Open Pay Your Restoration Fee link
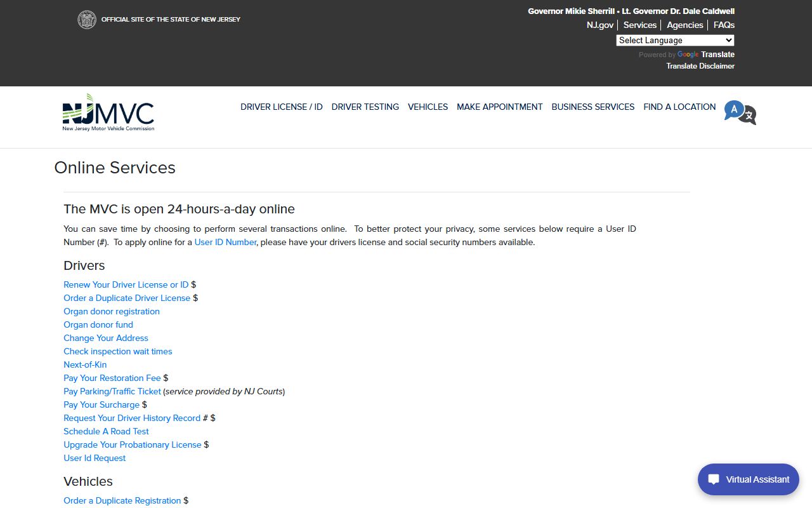The height and width of the screenshot is (508, 812). [x=112, y=378]
